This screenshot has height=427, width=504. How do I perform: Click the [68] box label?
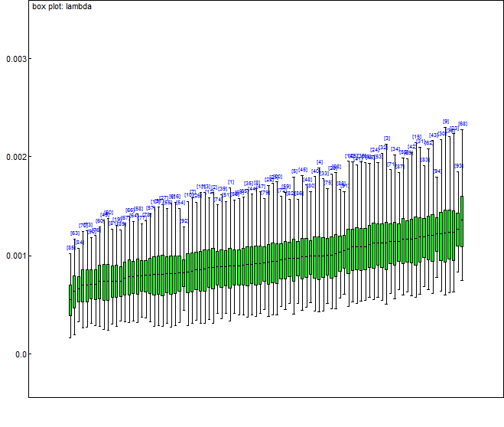[463, 124]
